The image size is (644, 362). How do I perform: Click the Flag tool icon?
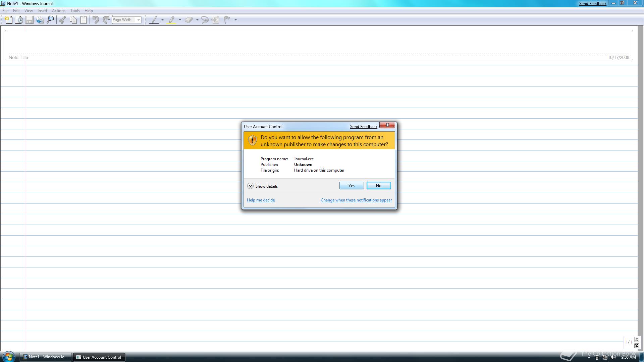click(227, 20)
